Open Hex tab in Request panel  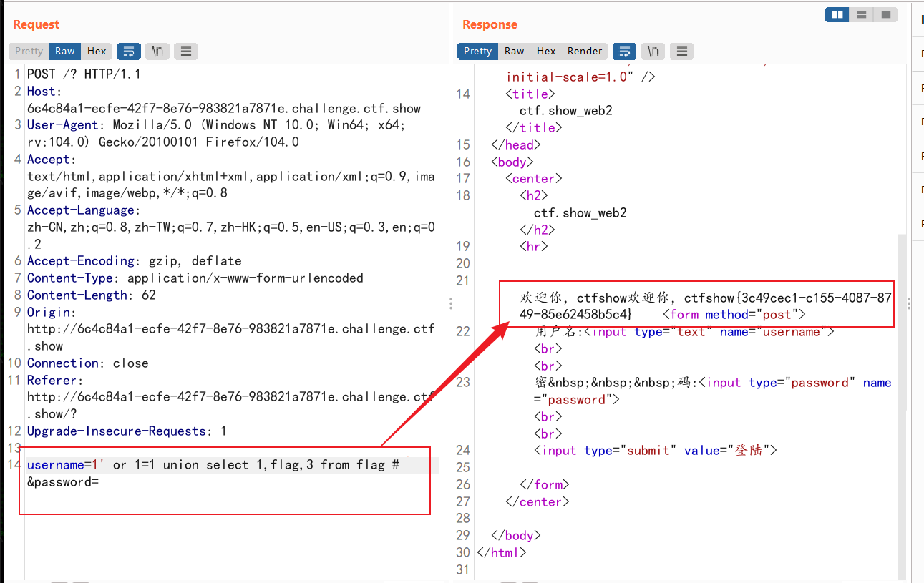click(97, 51)
